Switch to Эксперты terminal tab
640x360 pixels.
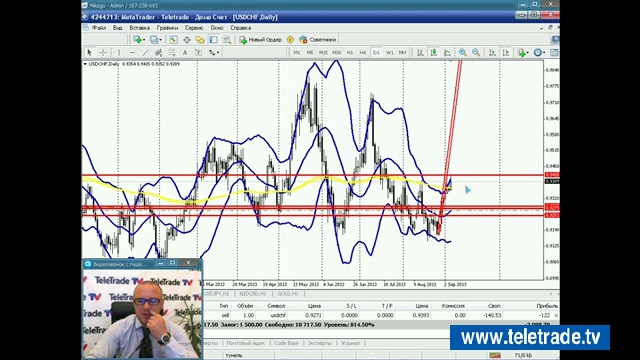tap(320, 343)
